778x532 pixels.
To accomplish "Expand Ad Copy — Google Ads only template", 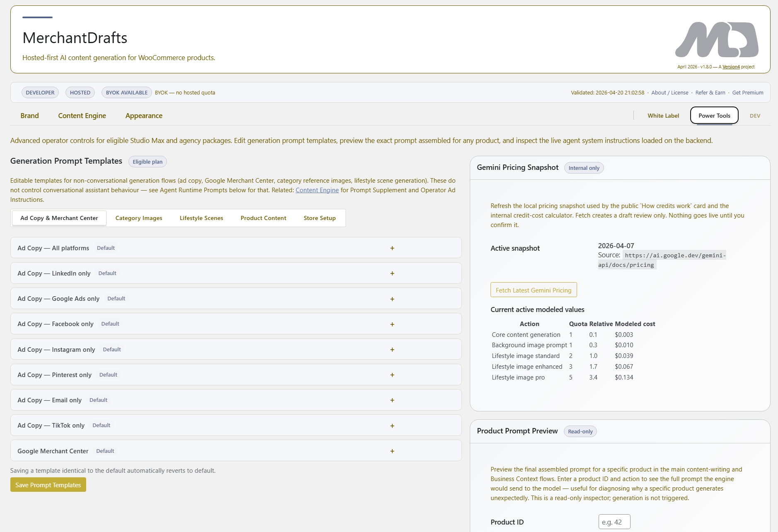I will (x=236, y=298).
